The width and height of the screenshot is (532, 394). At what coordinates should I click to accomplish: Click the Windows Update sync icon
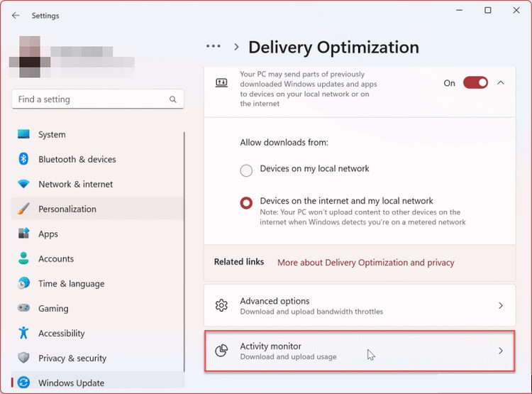click(23, 383)
